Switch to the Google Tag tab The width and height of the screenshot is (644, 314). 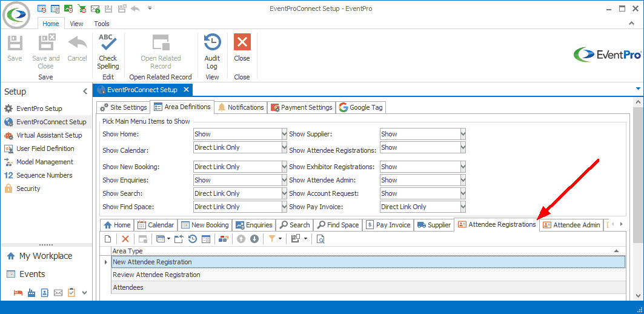coord(361,107)
